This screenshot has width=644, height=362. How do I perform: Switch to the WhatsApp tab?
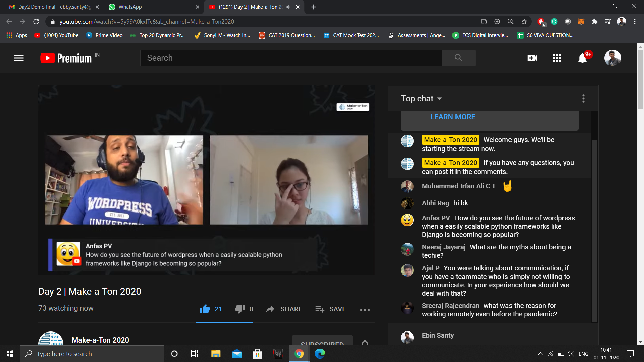tap(154, 7)
